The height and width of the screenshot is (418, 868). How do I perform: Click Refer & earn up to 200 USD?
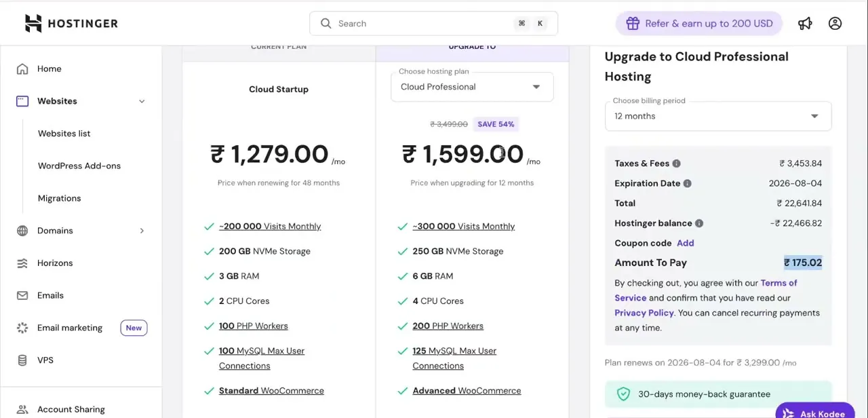[699, 23]
